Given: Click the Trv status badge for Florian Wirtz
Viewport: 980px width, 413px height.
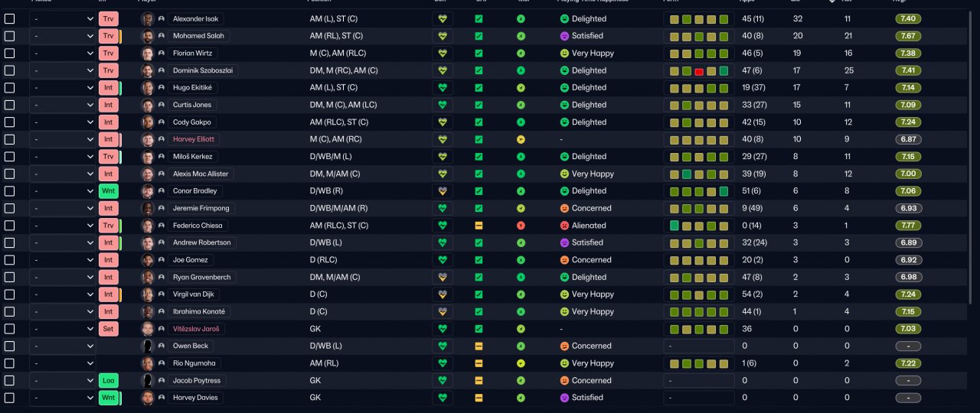Looking at the screenshot, I should point(109,53).
